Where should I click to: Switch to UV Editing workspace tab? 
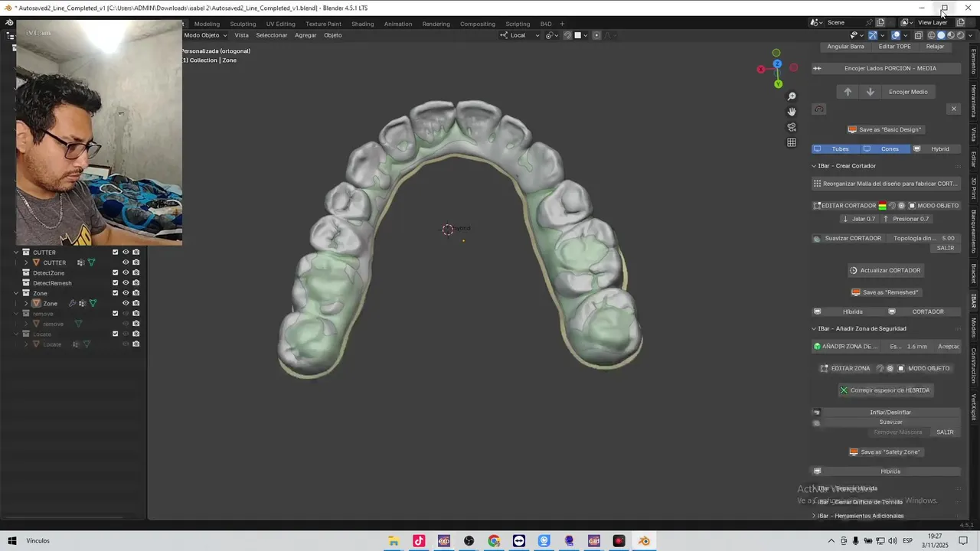tap(280, 24)
